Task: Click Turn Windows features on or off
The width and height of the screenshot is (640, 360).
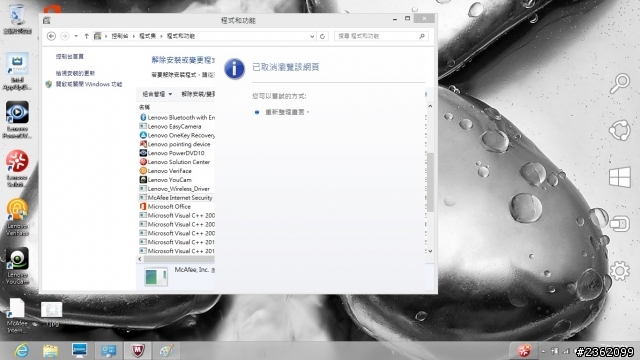Action: [89, 84]
